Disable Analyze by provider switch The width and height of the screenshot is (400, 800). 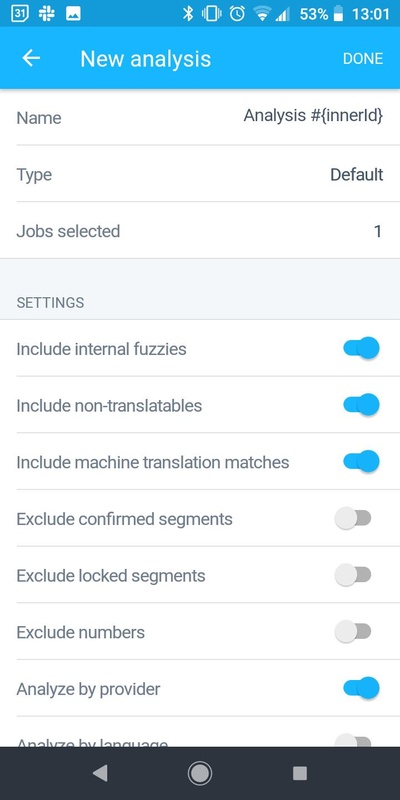[x=361, y=688]
